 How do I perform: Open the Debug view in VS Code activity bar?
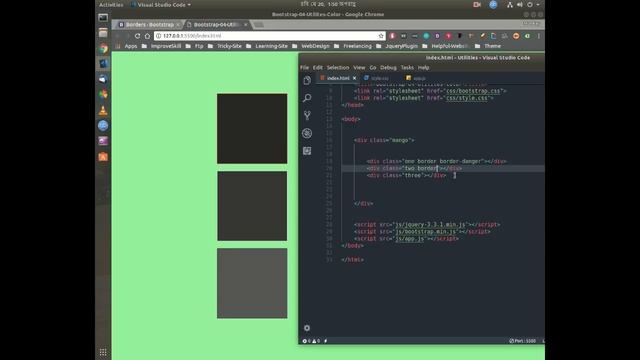click(x=307, y=133)
